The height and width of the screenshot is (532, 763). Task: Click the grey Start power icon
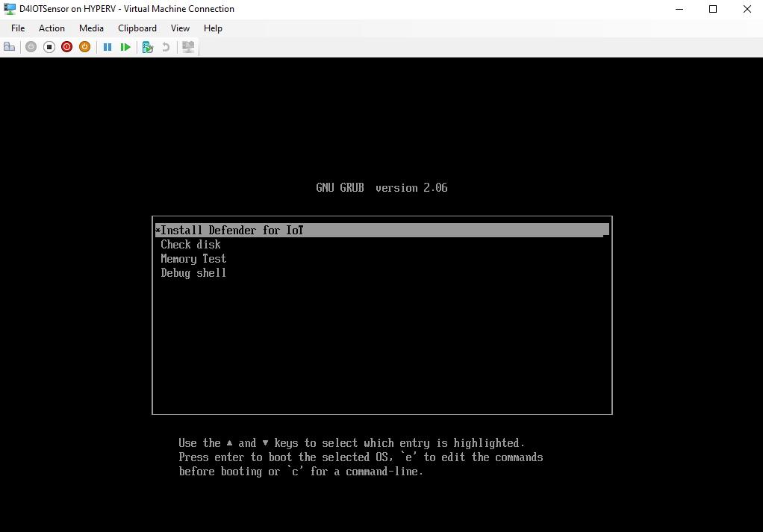point(31,47)
